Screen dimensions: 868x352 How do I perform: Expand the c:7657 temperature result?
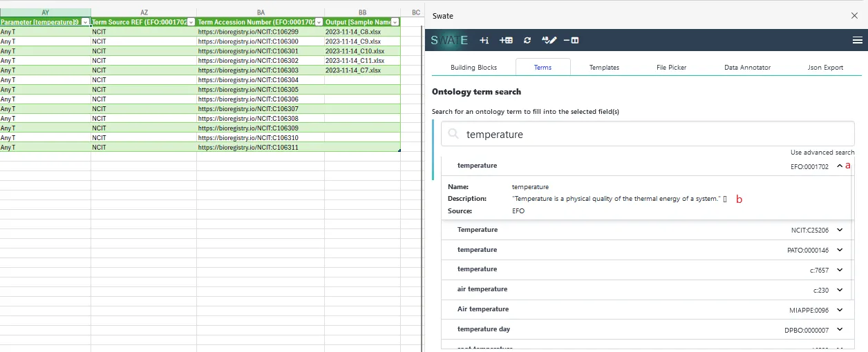click(840, 270)
